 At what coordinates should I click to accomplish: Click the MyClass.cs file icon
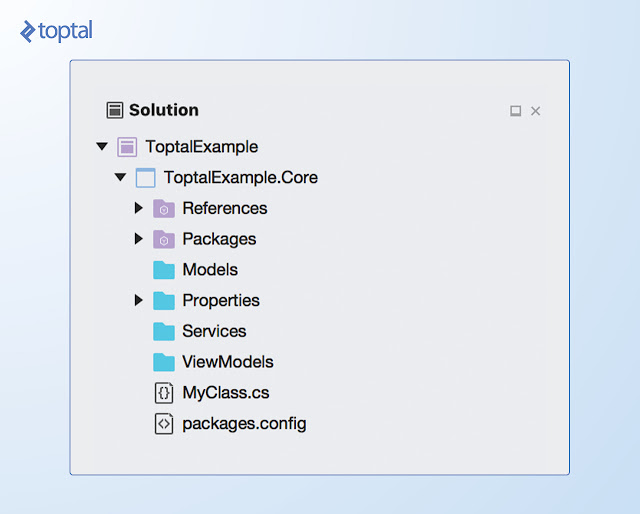click(x=164, y=393)
